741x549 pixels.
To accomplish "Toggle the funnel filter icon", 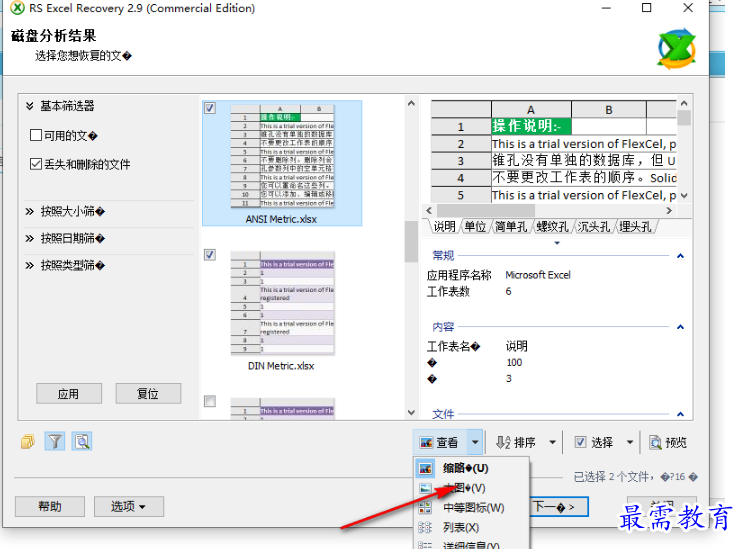I will 55,441.
